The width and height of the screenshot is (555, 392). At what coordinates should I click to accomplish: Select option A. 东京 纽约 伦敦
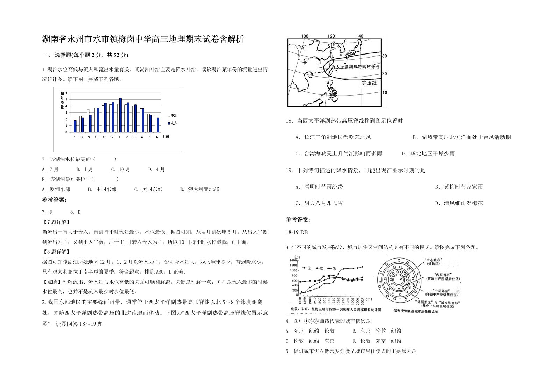point(310,331)
